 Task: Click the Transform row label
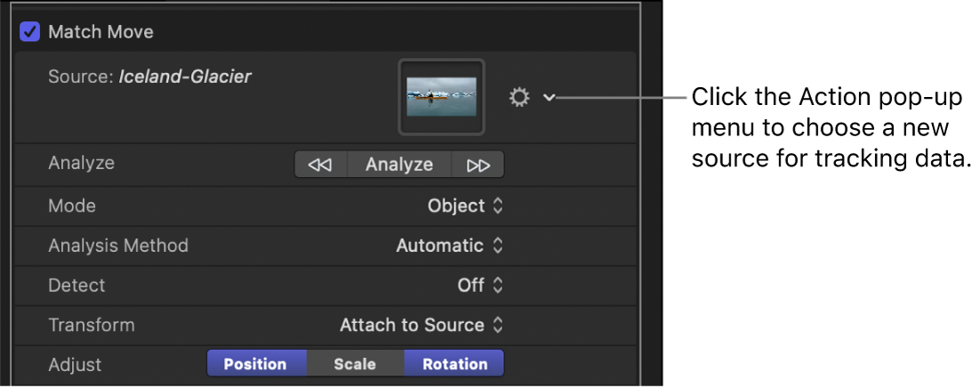click(x=91, y=325)
